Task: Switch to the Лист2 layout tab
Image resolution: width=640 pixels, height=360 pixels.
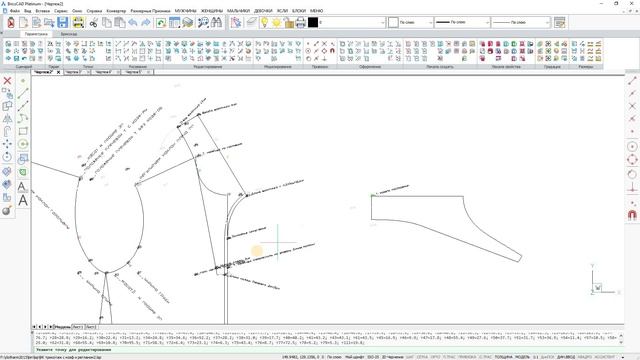Action: tap(90, 327)
